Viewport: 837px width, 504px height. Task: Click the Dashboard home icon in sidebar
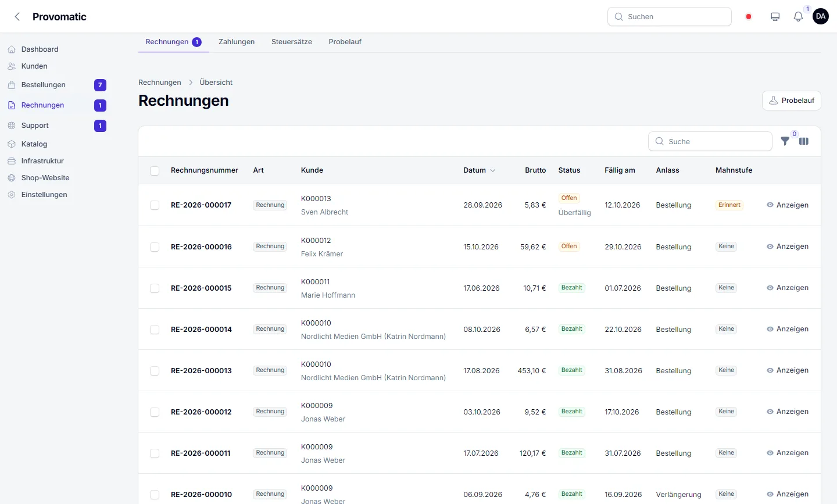pos(12,49)
